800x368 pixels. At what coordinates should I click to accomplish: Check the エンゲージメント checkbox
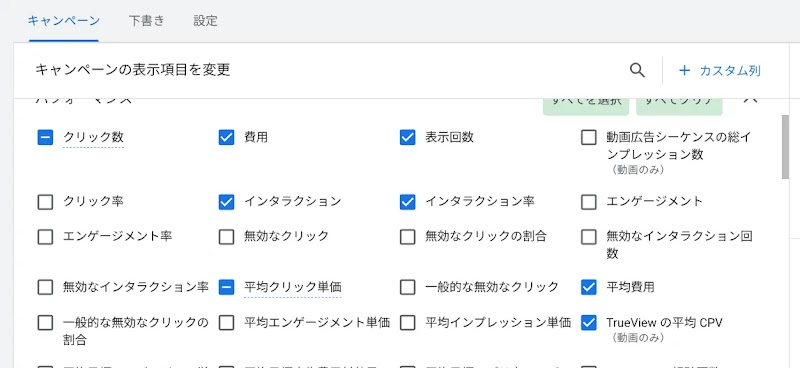tap(589, 202)
